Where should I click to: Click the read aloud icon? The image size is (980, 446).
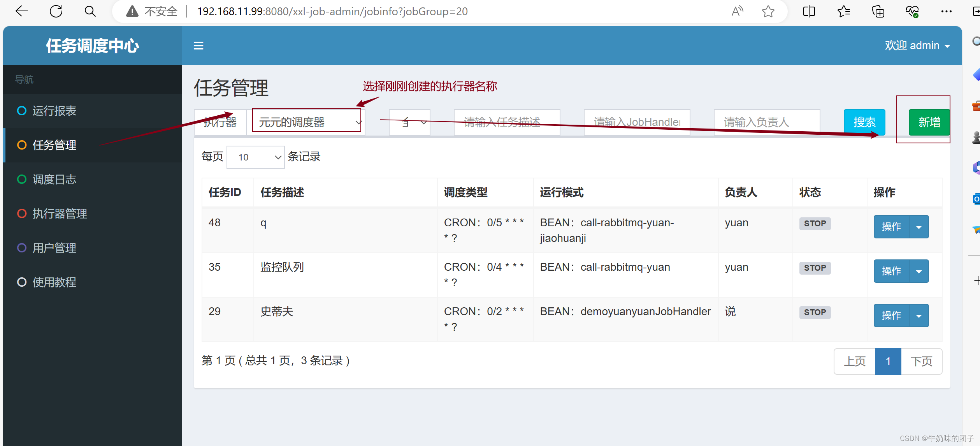pyautogui.click(x=737, y=11)
